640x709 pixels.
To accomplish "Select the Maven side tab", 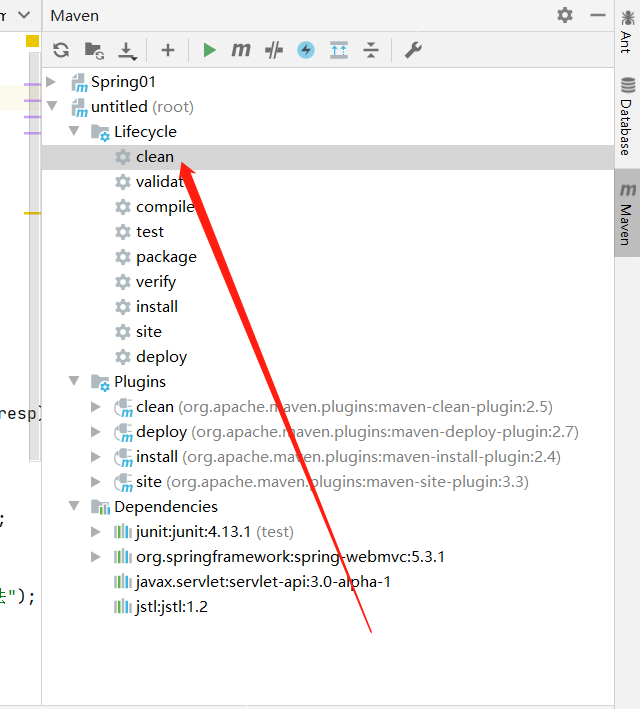I will (627, 213).
